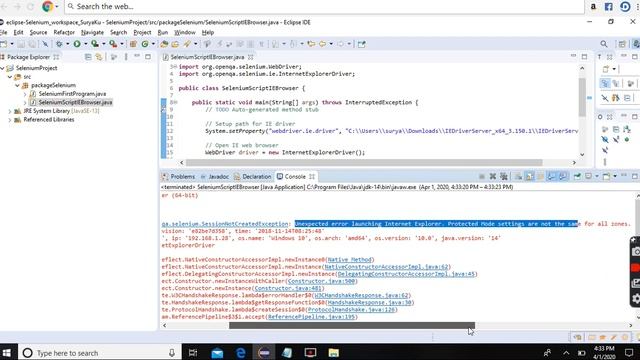This screenshot has width=640, height=360.
Task: Toggle Scroll Lock in Console toolbar
Action: tap(529, 176)
